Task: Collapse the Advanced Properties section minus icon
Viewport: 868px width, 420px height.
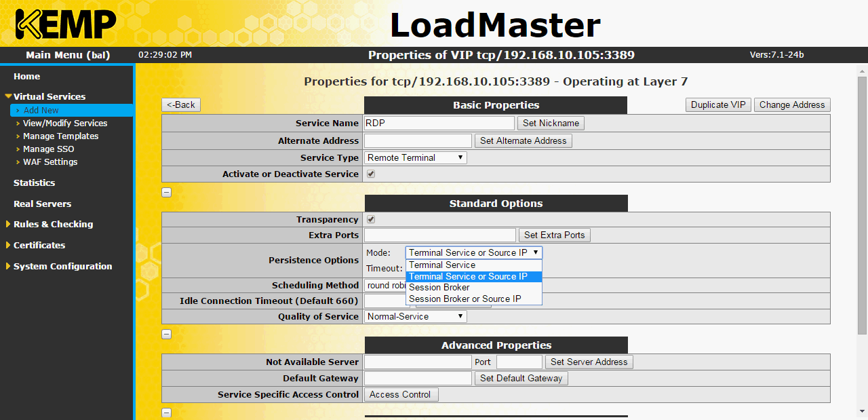Action: coord(167,413)
